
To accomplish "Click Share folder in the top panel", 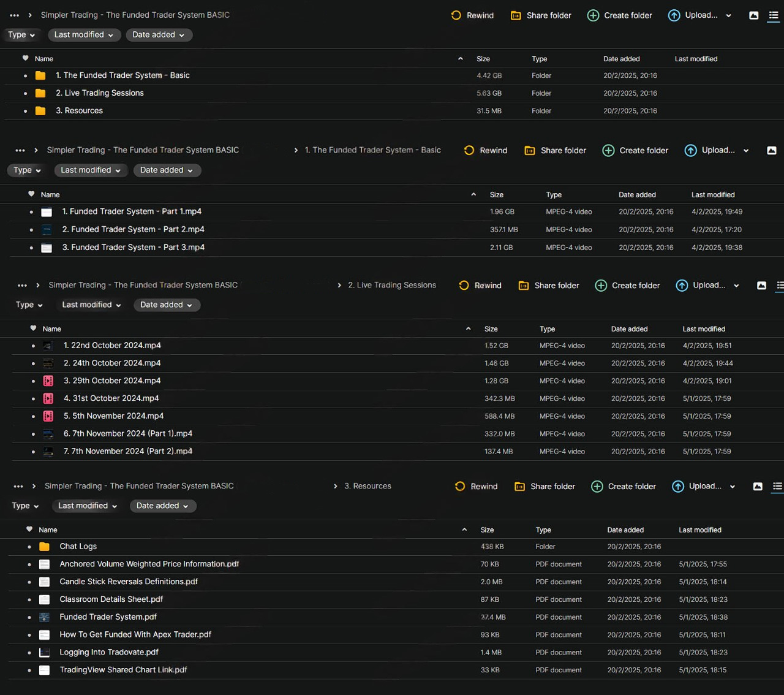I will point(541,15).
